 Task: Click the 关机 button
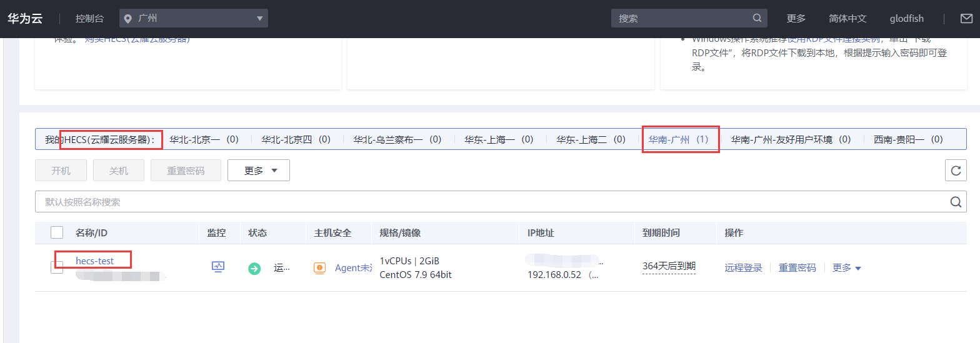(119, 170)
